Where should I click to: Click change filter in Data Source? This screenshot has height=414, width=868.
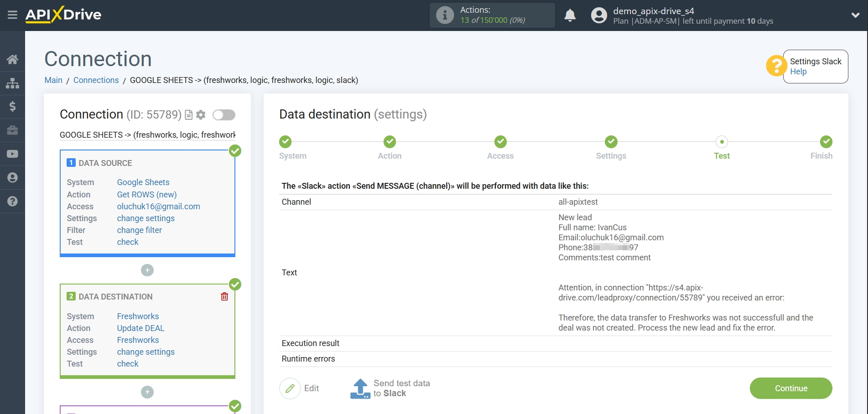tap(140, 230)
